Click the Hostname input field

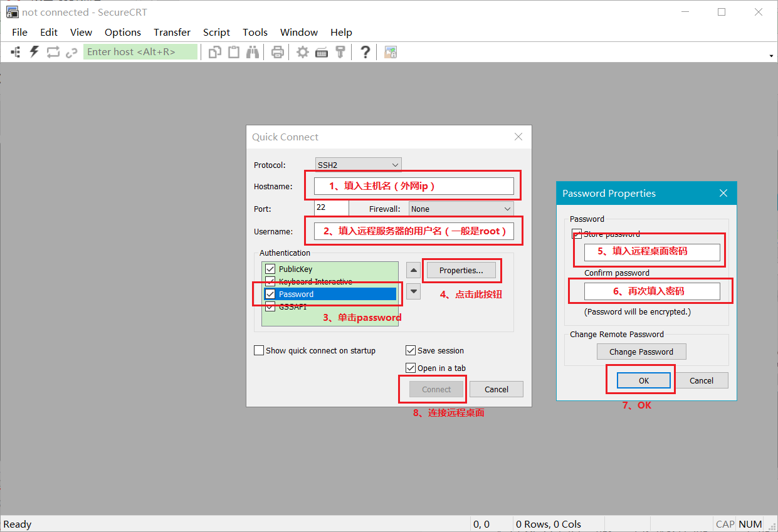click(414, 186)
